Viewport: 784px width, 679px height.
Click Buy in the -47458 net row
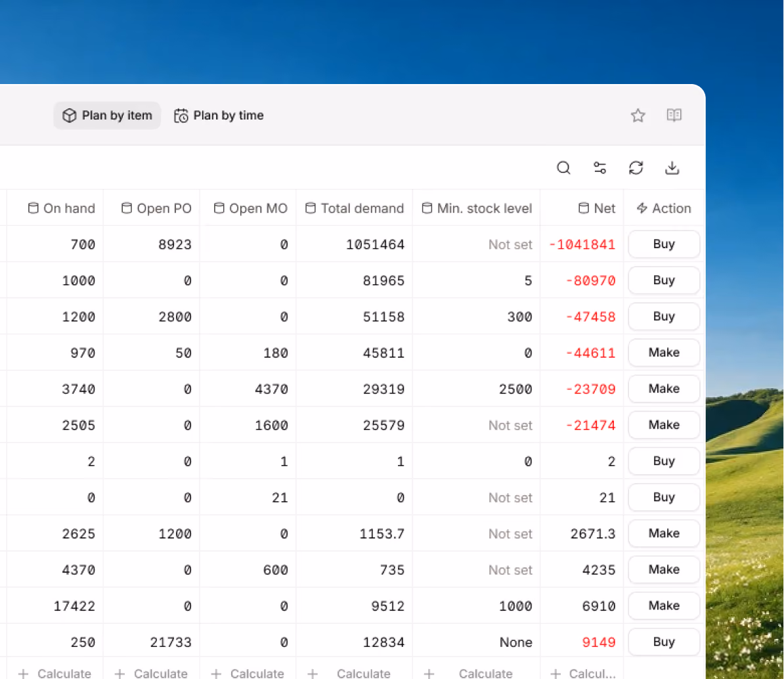663,317
